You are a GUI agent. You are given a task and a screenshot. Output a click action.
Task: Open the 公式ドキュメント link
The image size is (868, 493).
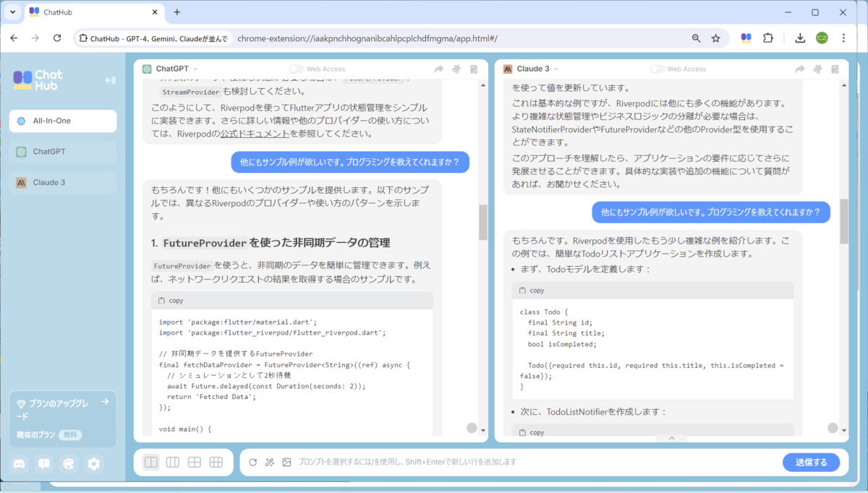click(255, 134)
